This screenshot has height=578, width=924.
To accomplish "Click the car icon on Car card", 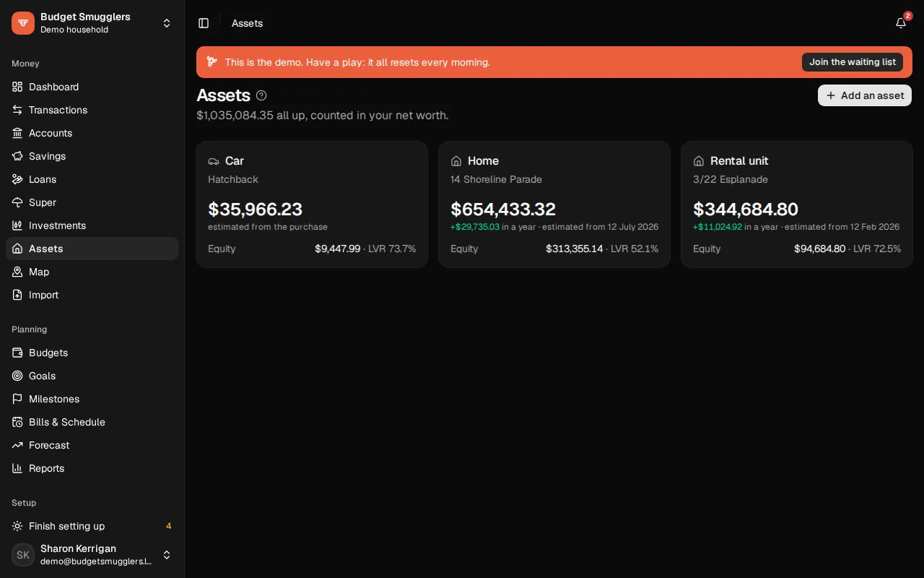I will [214, 161].
